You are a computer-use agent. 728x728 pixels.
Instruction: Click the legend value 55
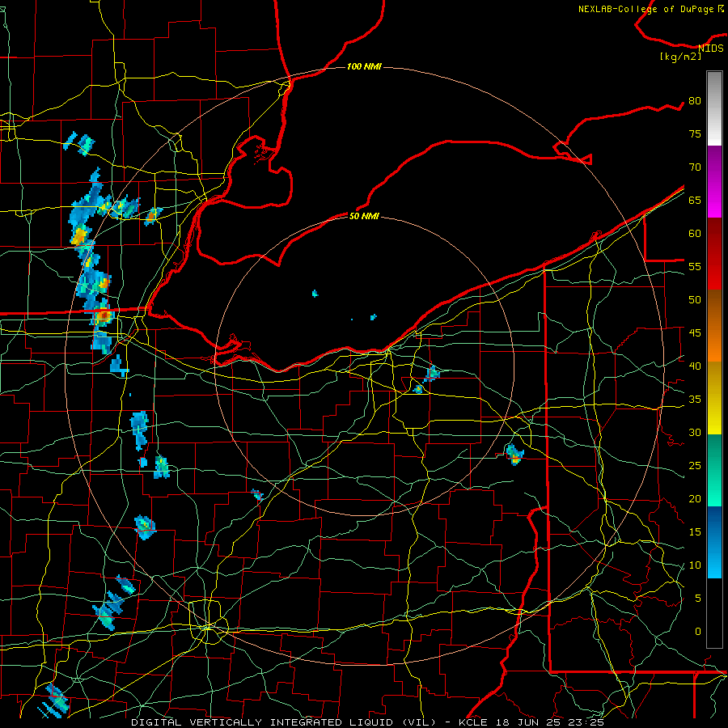[695, 266]
